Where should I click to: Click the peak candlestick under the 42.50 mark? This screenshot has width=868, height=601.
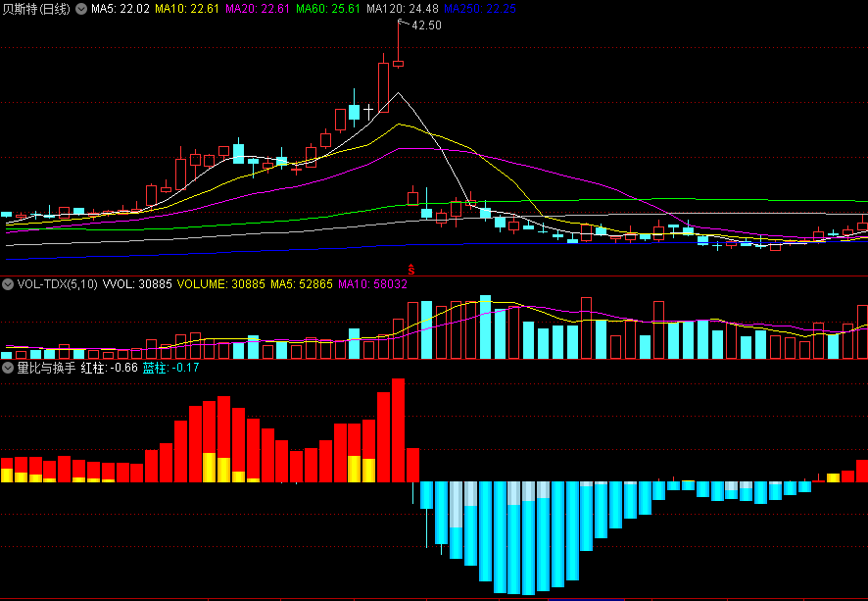pos(398,63)
